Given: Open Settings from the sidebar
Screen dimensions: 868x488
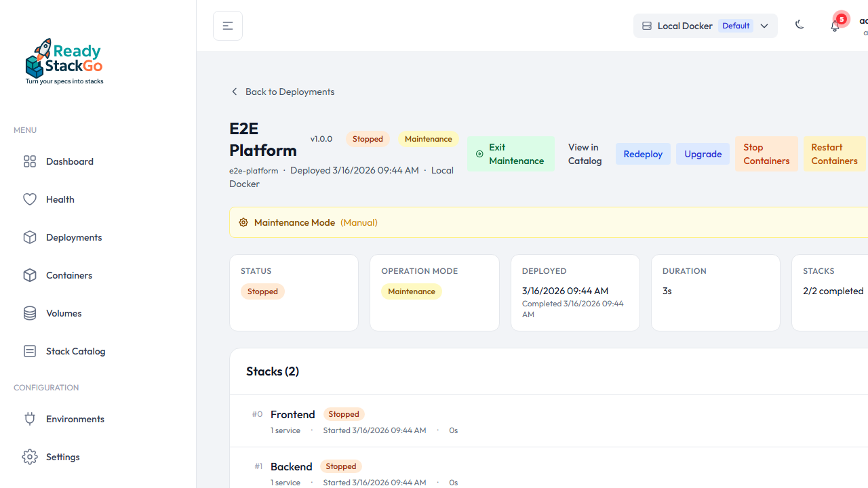Looking at the screenshot, I should (x=62, y=457).
